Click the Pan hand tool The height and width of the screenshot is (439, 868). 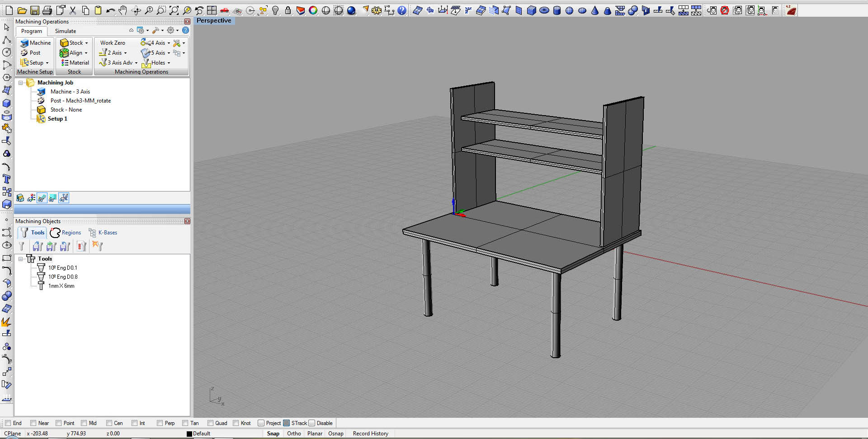point(123,10)
